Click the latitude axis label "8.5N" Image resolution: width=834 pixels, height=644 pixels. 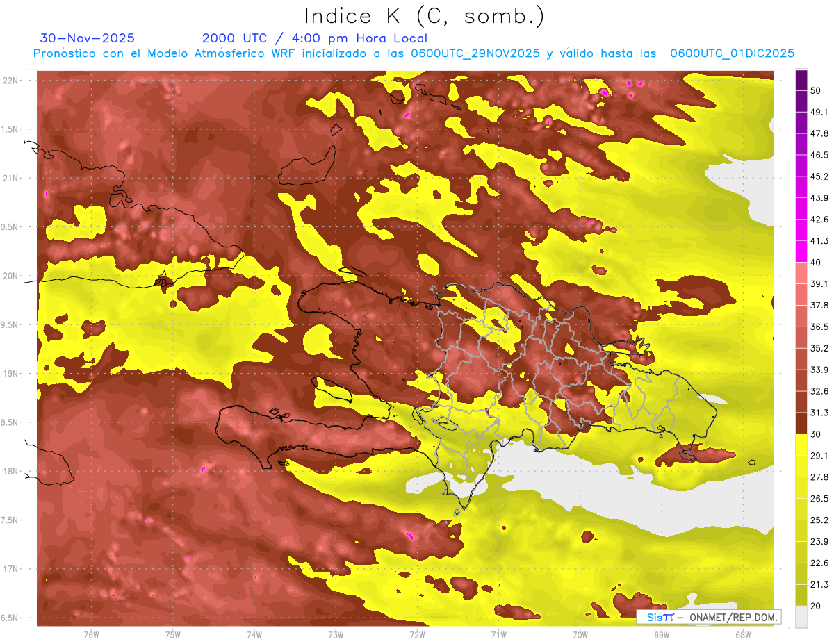click(x=10, y=423)
